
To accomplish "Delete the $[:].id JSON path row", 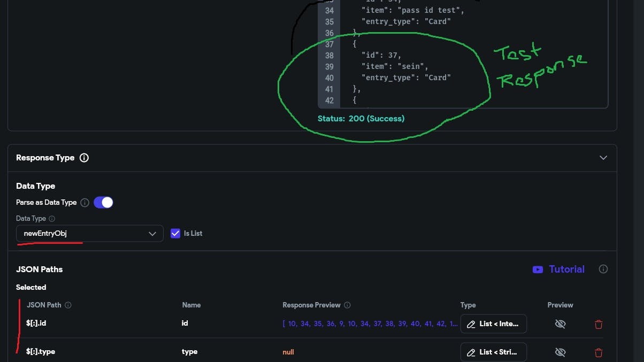I will [599, 324].
